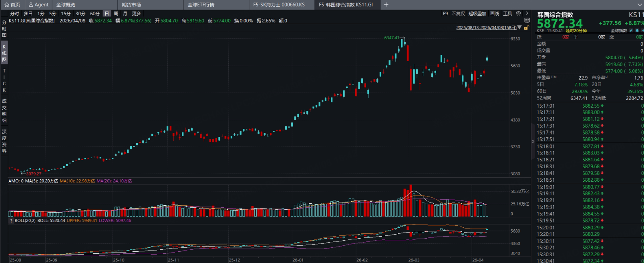The image size is (644, 263).
Task: Open the date range 2025/08/13-2026/04/08 link
Action: [486, 28]
